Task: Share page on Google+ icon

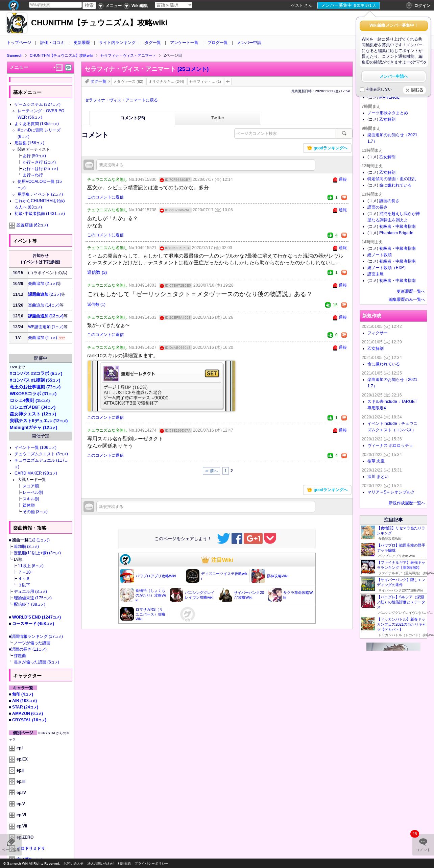Action: 253,538
